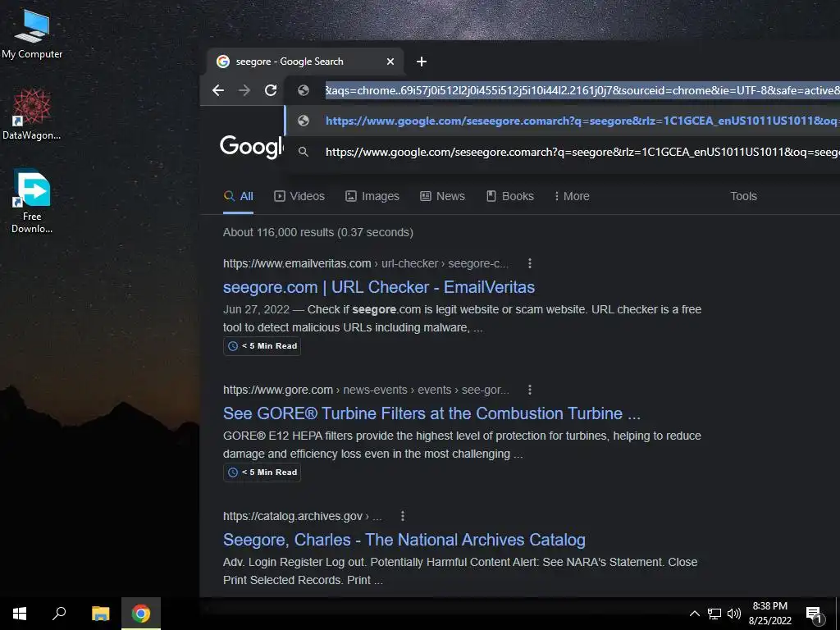Viewport: 840px width, 630px height.
Task: Open seegore.com URL Checker EmailVeritas result
Action: coord(379,287)
